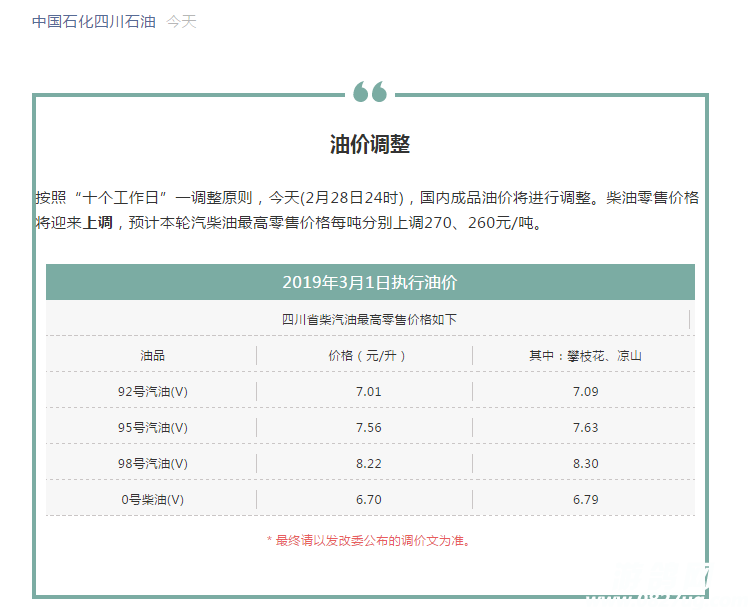The height and width of the screenshot is (615, 755).
Task: Click the red footnote about 发改委 pricing
Action: coord(368,541)
